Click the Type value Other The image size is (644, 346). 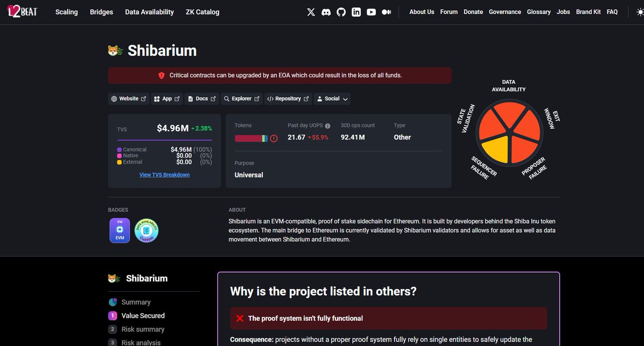pyautogui.click(x=402, y=138)
